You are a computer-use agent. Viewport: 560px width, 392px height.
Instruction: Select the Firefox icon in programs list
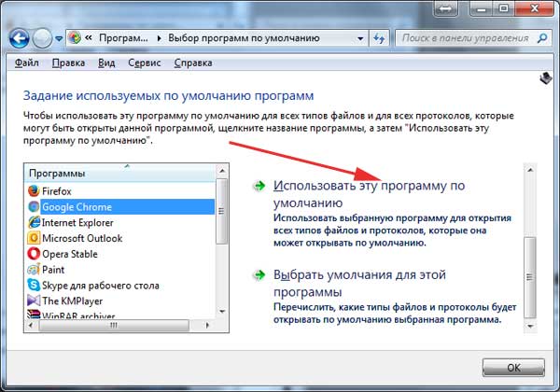tap(34, 190)
